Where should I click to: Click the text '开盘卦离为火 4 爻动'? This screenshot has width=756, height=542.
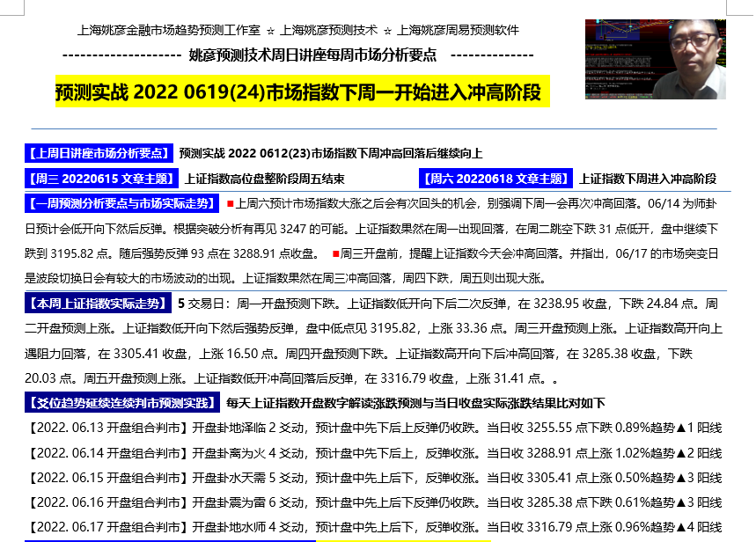(x=248, y=453)
